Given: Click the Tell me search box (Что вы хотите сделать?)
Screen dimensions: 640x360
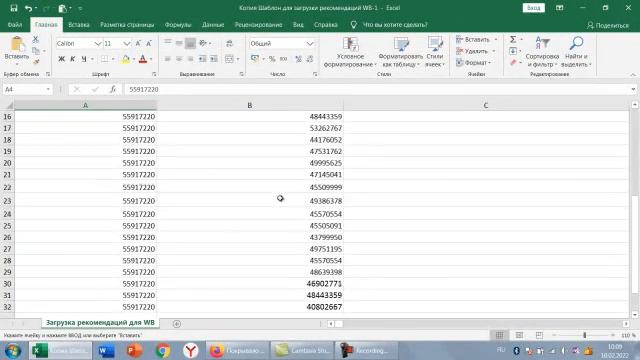Looking at the screenshot, I should pos(394,25).
